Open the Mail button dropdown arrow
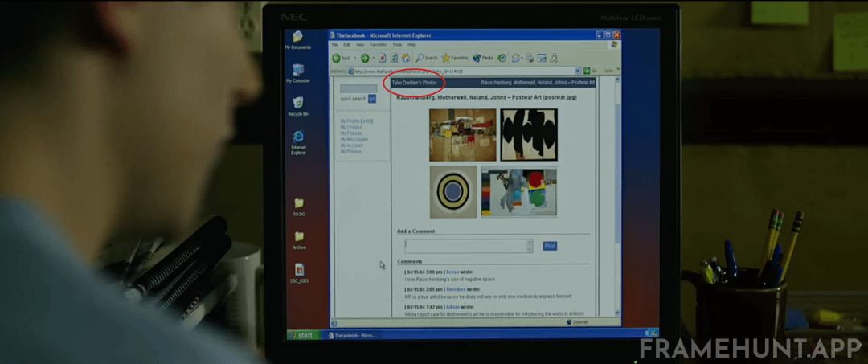 click(522, 58)
